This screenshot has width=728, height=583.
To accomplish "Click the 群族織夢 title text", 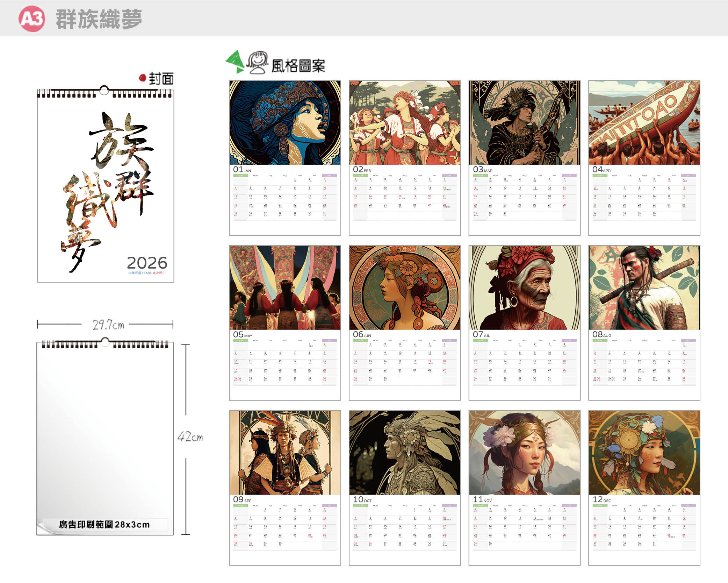I will pos(99,19).
